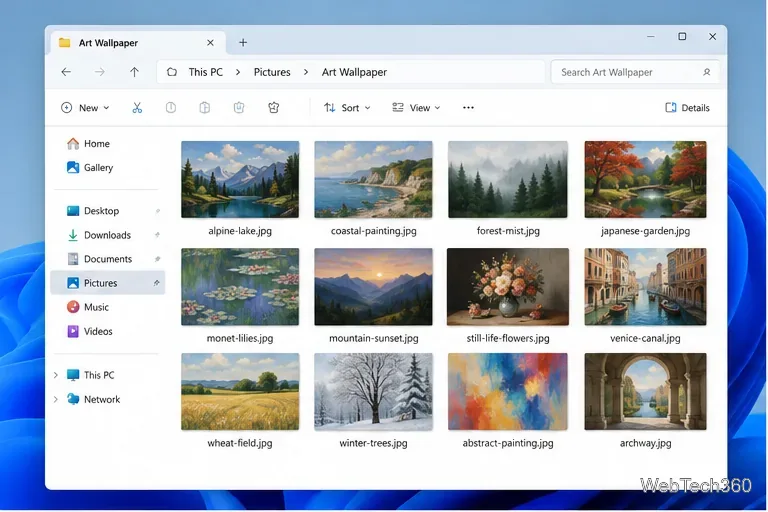This screenshot has height=512, width=768.
Task: Select the abstract-painting.jpg thumbnail
Action: pos(508,391)
